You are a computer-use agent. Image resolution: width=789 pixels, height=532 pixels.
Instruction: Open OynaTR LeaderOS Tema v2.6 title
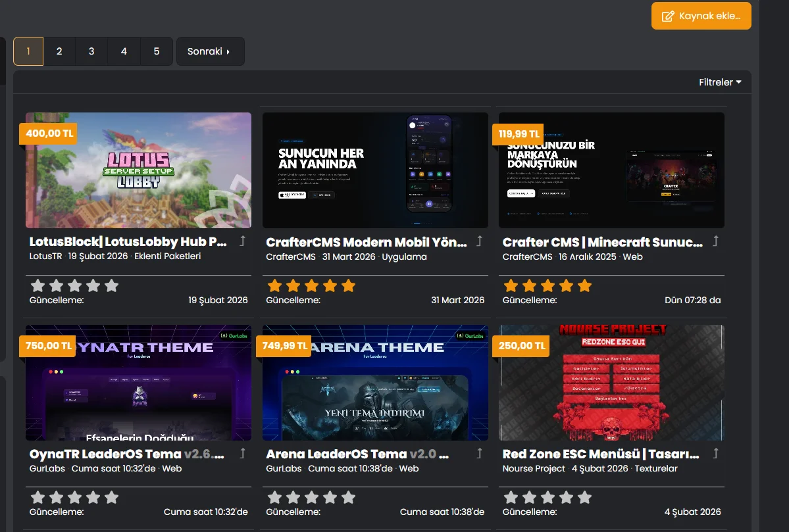coord(127,454)
